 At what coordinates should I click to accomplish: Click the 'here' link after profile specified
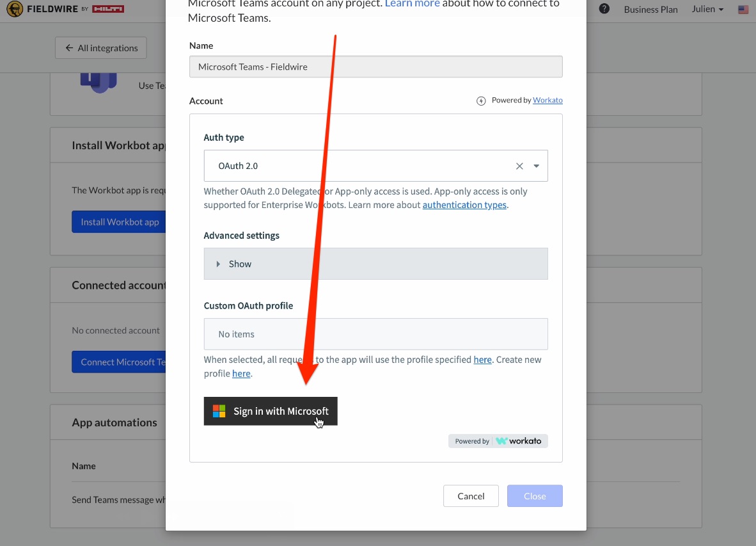482,360
